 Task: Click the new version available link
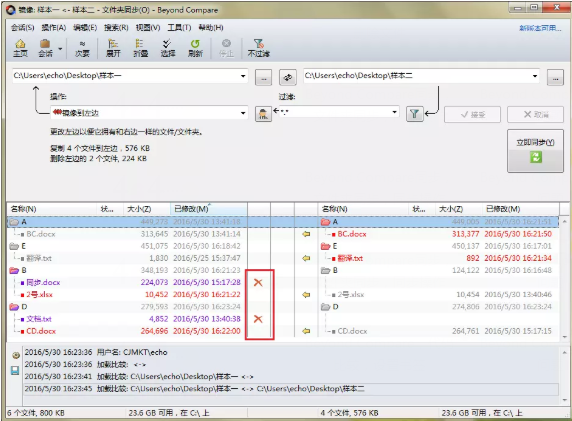[x=540, y=28]
